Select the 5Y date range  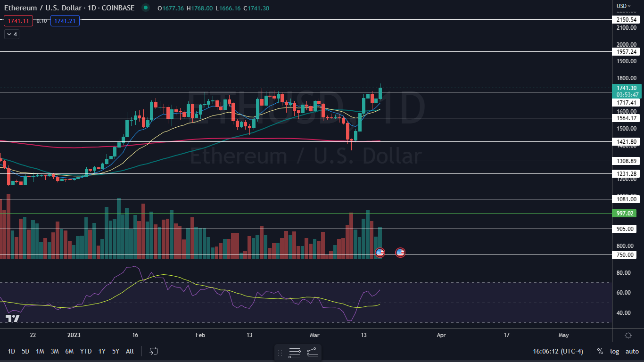coord(116,351)
